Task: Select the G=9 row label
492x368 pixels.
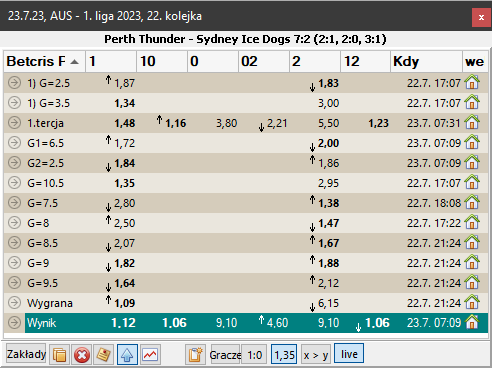Action: click(x=38, y=263)
